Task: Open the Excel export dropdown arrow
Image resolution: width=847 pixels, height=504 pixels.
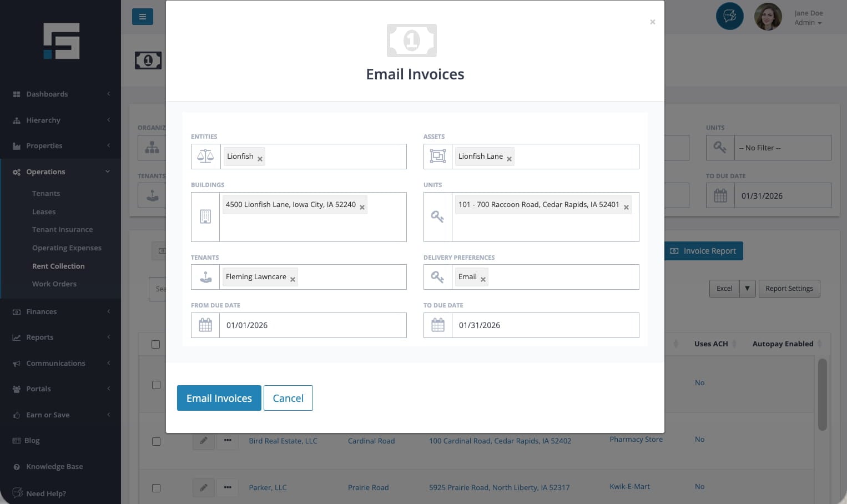Action: (747, 289)
